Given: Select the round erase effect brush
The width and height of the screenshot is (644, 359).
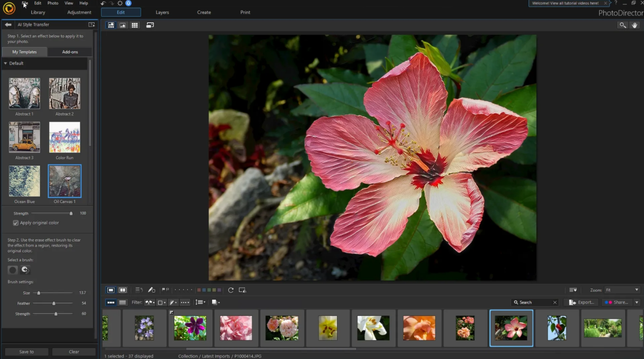Looking at the screenshot, I should [13, 270].
